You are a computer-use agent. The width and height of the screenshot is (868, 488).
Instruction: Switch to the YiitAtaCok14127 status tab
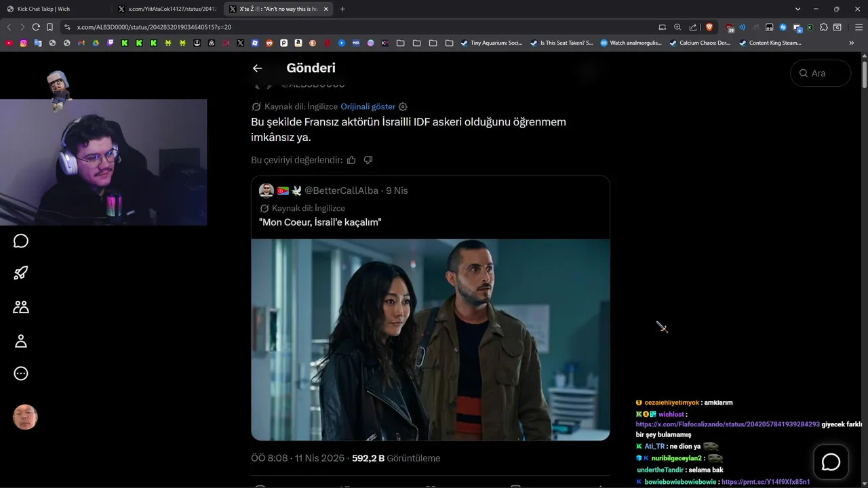pos(167,9)
